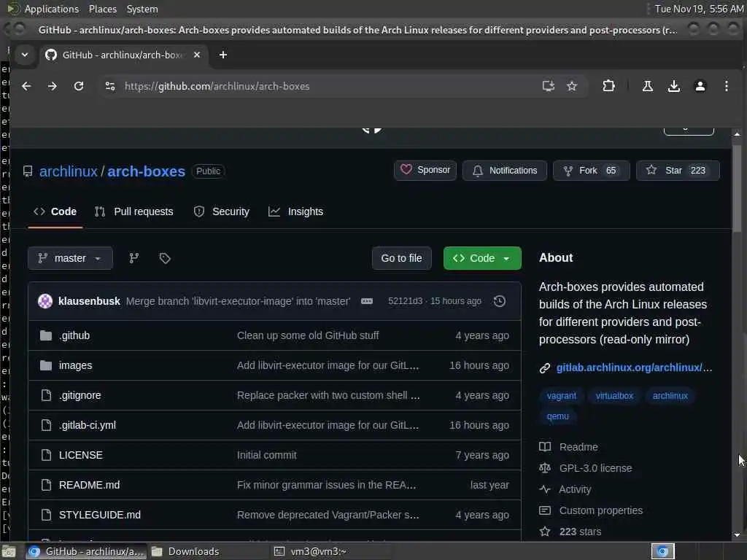Open the Readme link in About
Image resolution: width=747 pixels, height=560 pixels.
pos(578,447)
